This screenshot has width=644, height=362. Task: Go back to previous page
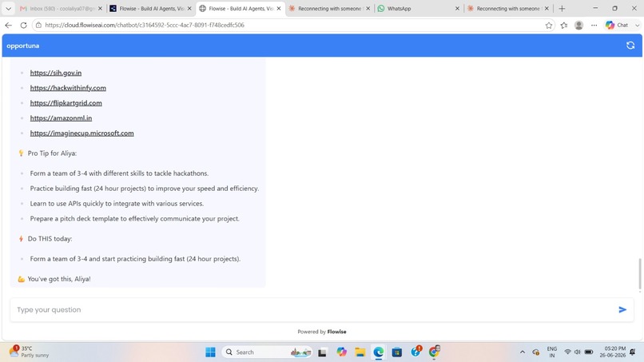point(8,25)
